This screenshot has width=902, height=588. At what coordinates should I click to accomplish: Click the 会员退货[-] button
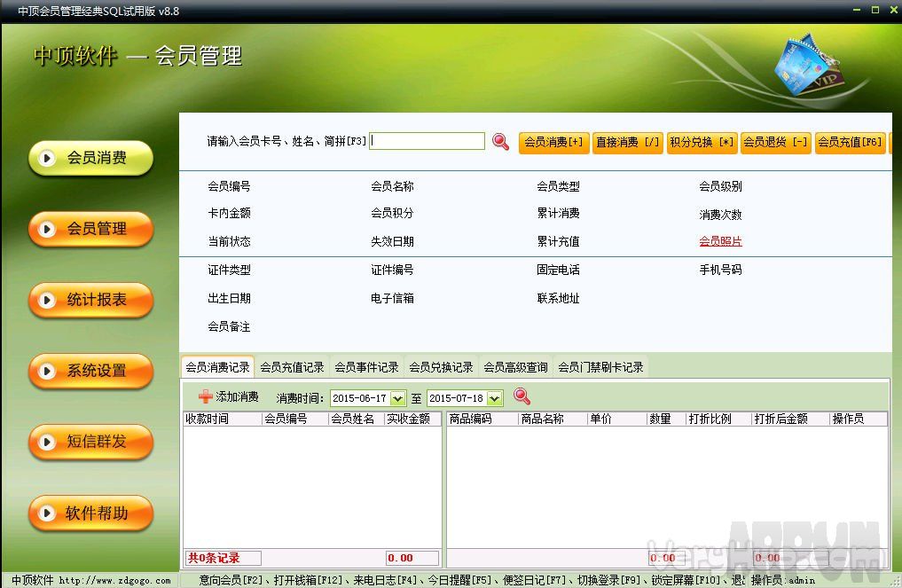point(776,143)
